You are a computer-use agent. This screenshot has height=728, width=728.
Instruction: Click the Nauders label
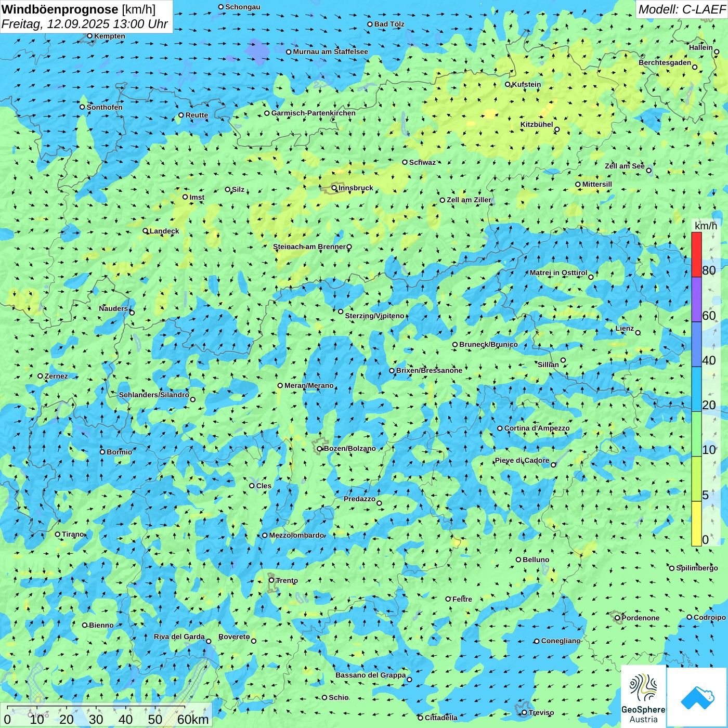113,308
